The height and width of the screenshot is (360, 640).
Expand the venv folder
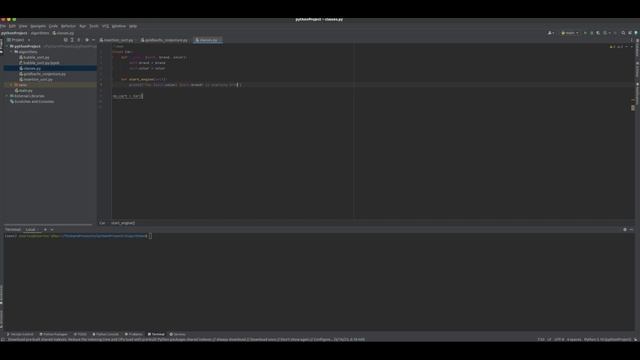pos(11,85)
